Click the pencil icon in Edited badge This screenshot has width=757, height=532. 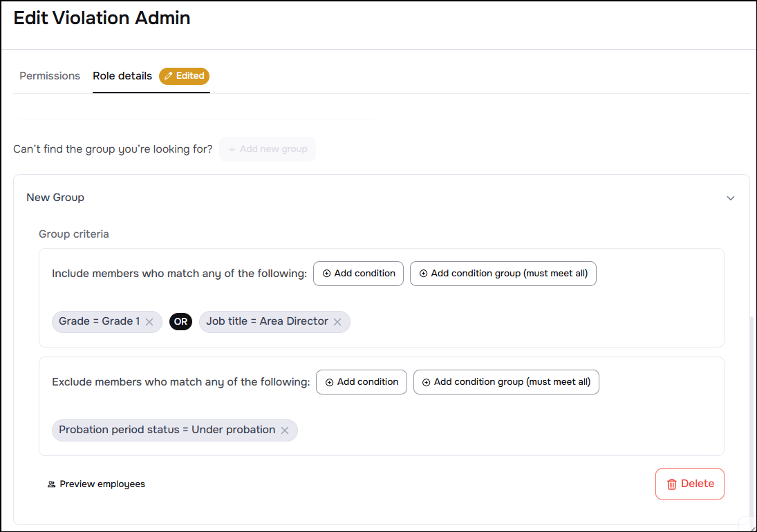coord(168,76)
